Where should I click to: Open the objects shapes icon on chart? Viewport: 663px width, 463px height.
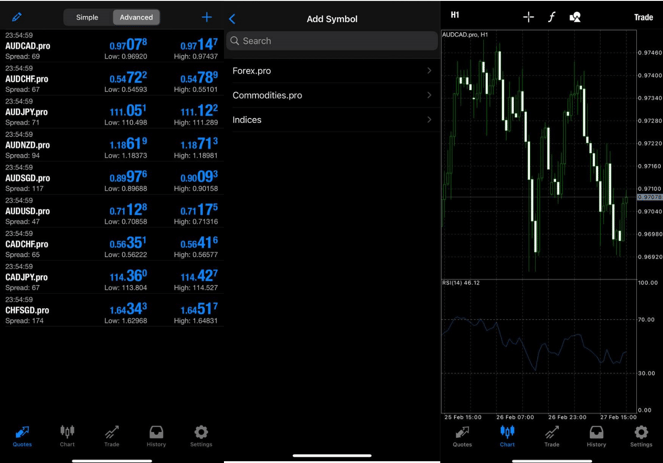coord(575,17)
